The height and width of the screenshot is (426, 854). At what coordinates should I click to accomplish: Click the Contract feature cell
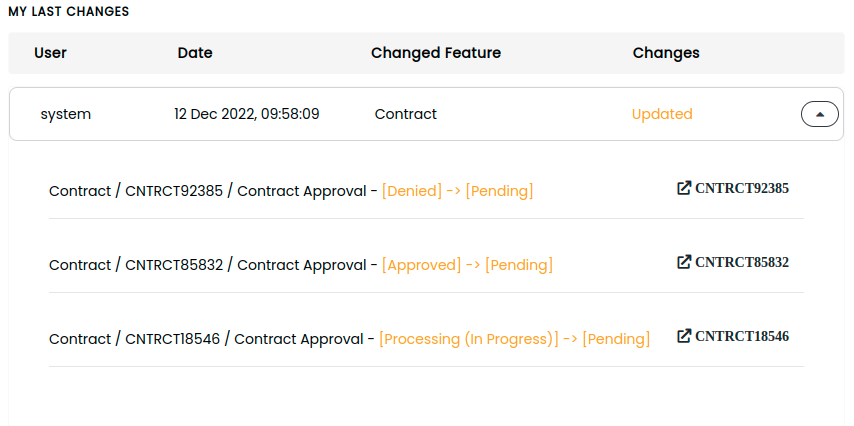[406, 114]
